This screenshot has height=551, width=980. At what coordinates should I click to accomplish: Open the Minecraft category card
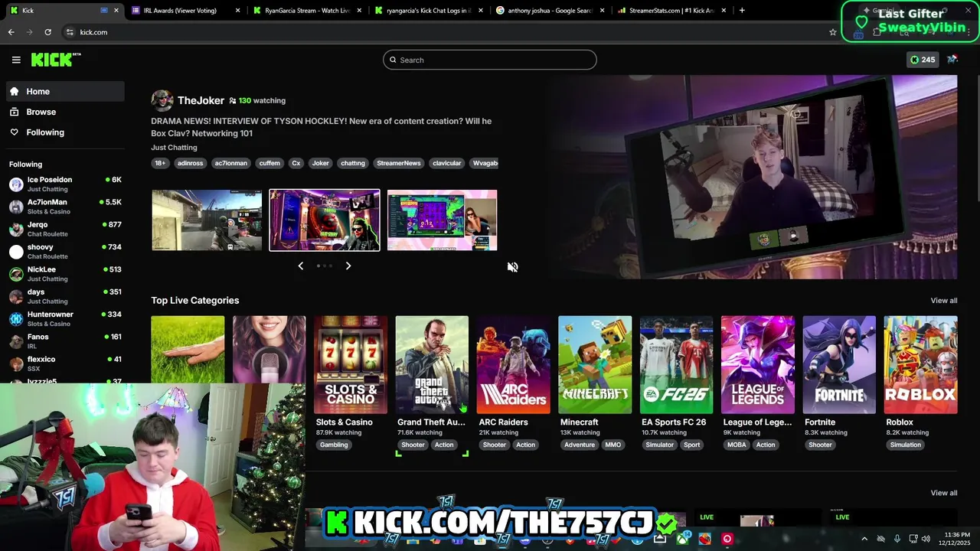coord(595,365)
